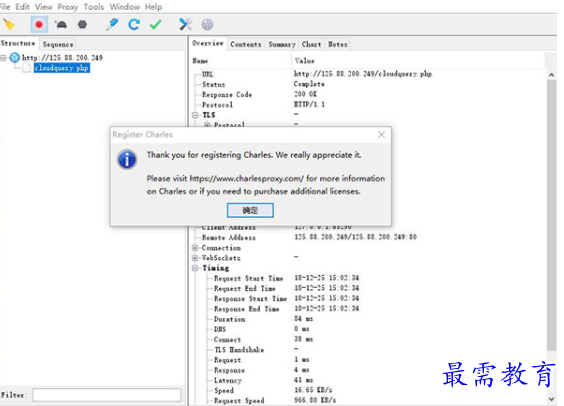564x406 pixels.
Task: Click the Name column header
Action: point(241,61)
